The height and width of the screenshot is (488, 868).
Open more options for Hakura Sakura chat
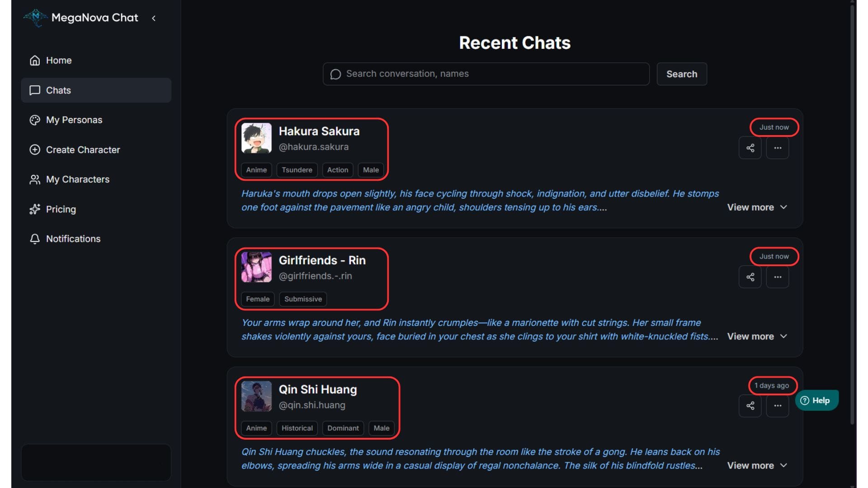(778, 148)
